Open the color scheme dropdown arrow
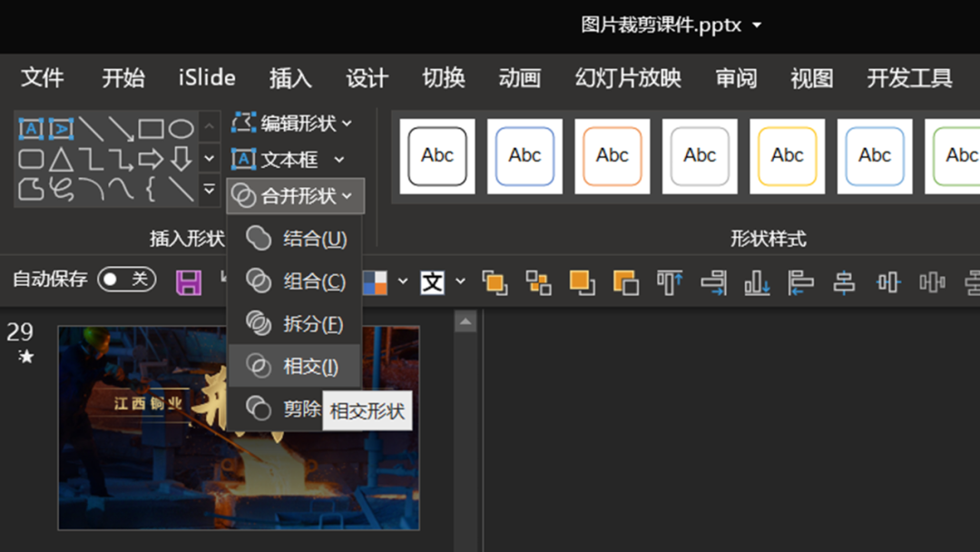Viewport: 980px width, 552px height. pyautogui.click(x=403, y=281)
